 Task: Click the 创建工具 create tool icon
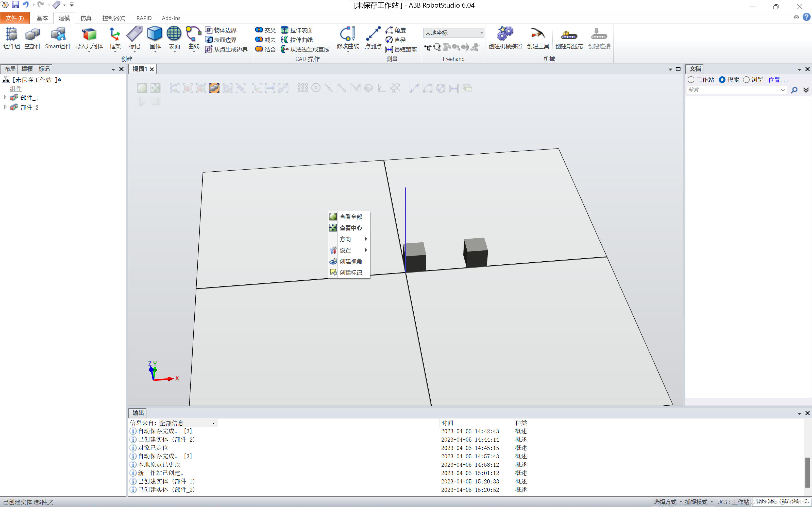[x=537, y=38]
